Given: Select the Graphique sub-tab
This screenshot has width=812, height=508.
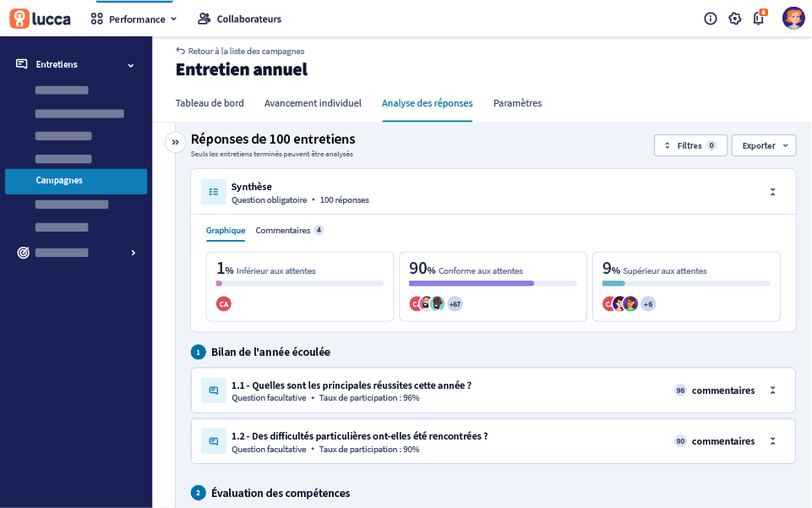Looking at the screenshot, I should coord(226,231).
